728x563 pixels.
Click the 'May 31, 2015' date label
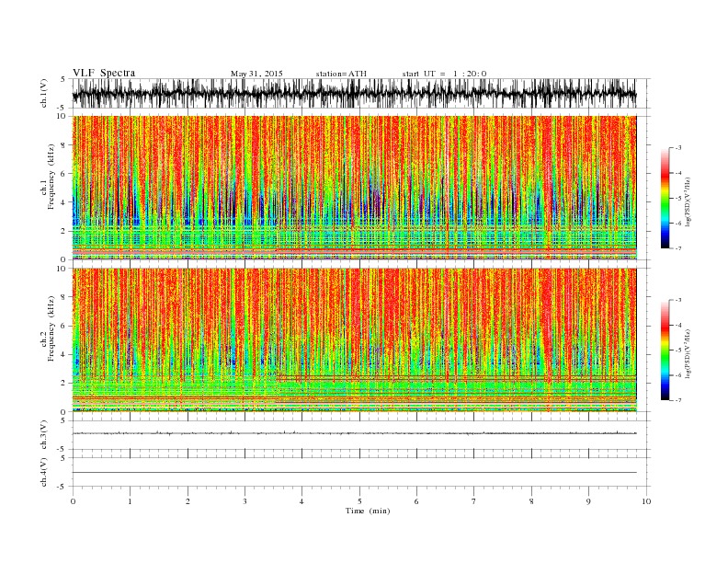click(256, 74)
